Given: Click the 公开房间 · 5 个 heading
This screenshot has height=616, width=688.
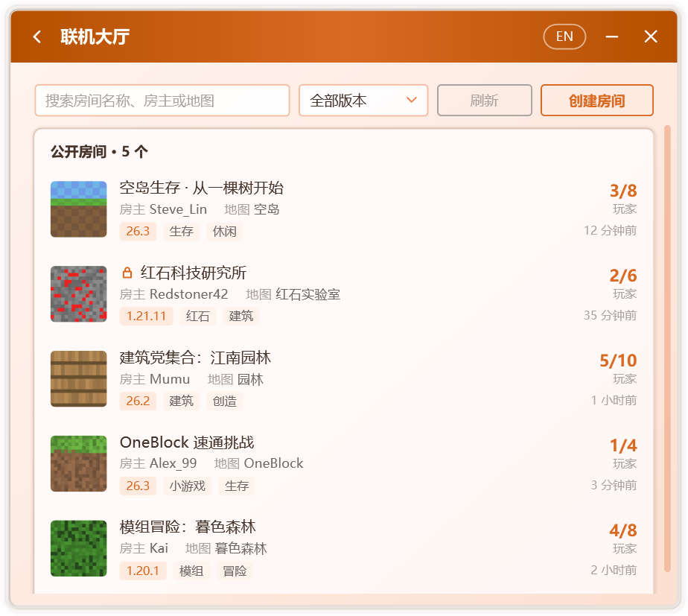Looking at the screenshot, I should click(99, 151).
